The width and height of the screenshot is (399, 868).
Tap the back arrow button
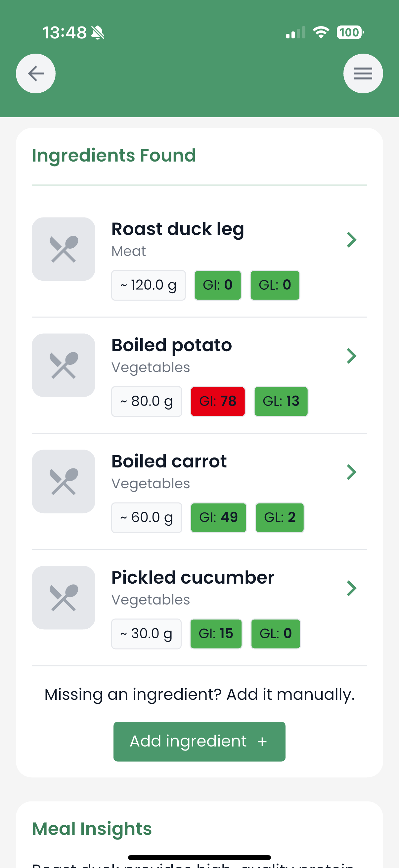coord(36,73)
